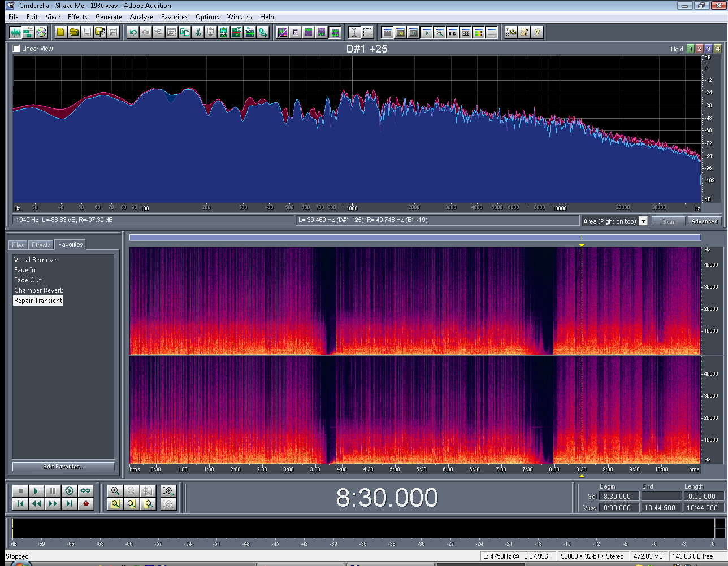Image resolution: width=728 pixels, height=566 pixels.
Task: Enable the Linear View checkbox
Action: pyautogui.click(x=16, y=49)
